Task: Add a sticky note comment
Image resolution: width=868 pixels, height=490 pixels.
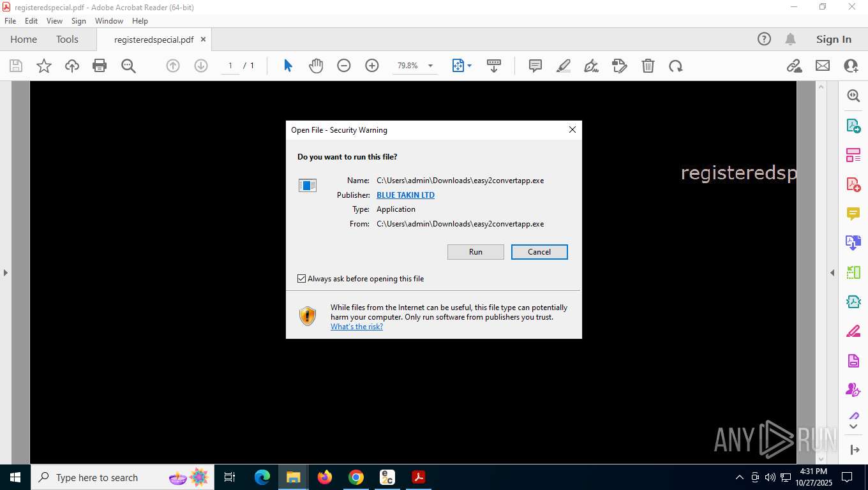Action: click(x=535, y=66)
